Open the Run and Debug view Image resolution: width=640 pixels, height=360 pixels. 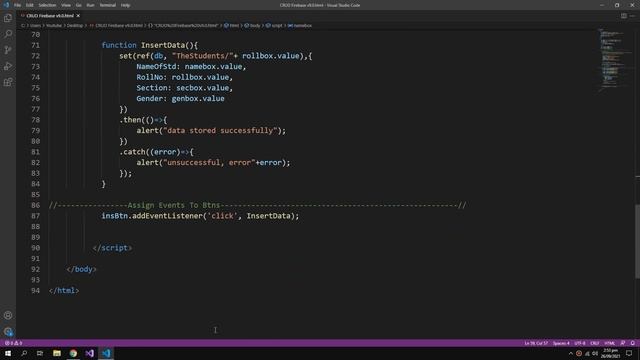(x=8, y=66)
